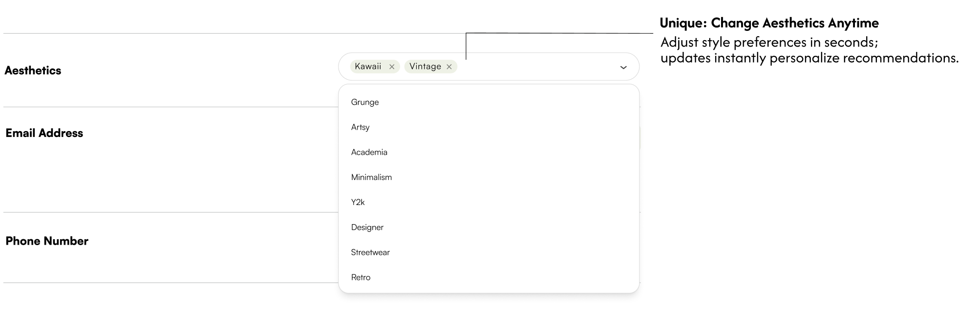Image resolution: width=980 pixels, height=320 pixels.
Task: Remove the Kawaii tag via its × icon
Action: click(x=392, y=66)
